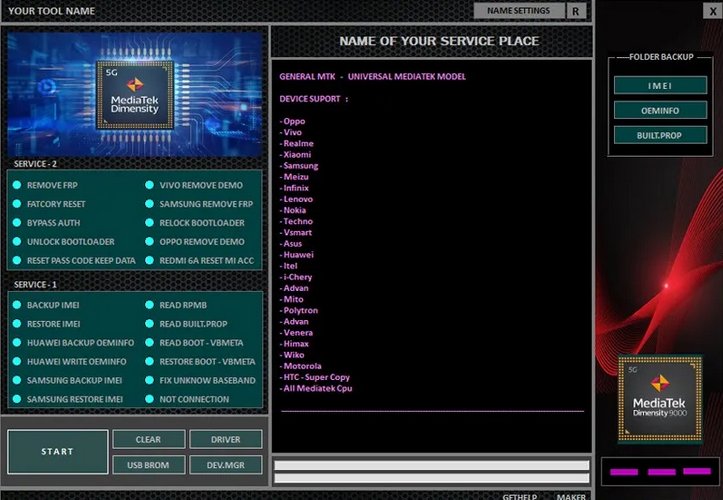
Task: Choose OPPO REMOVE DEMO option
Action: [x=195, y=242]
